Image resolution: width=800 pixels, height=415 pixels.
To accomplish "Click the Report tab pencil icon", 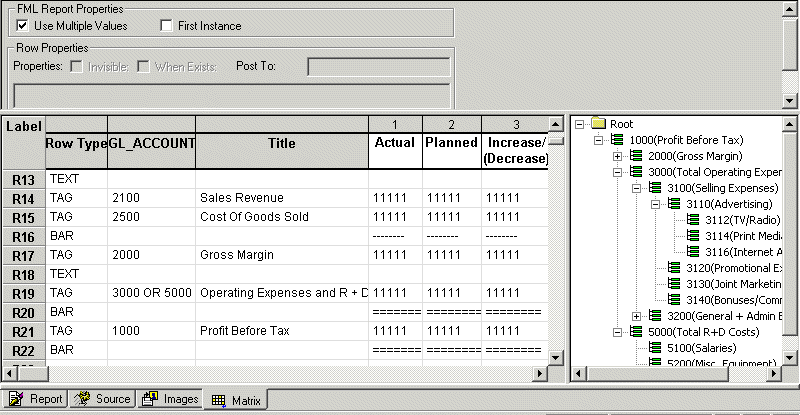I will (x=16, y=399).
